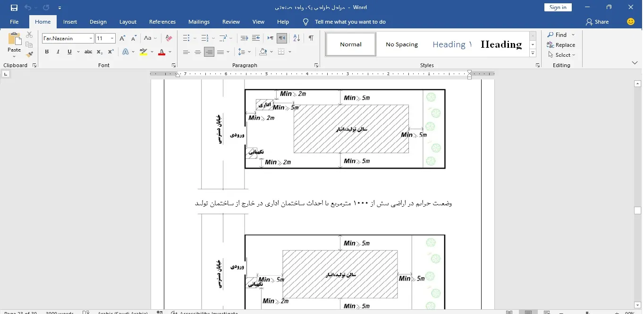This screenshot has height=314, width=644.
Task: Click the Save icon in title bar
Action: [x=14, y=8]
